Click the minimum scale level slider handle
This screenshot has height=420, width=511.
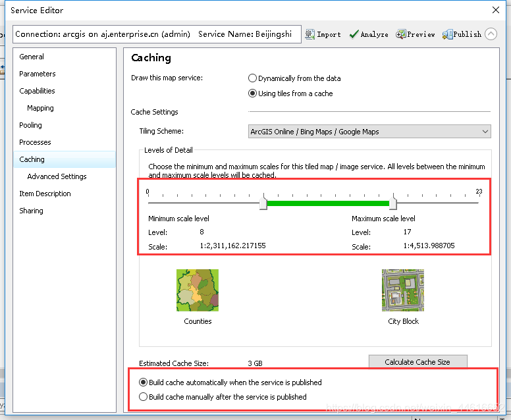pyautogui.click(x=263, y=203)
